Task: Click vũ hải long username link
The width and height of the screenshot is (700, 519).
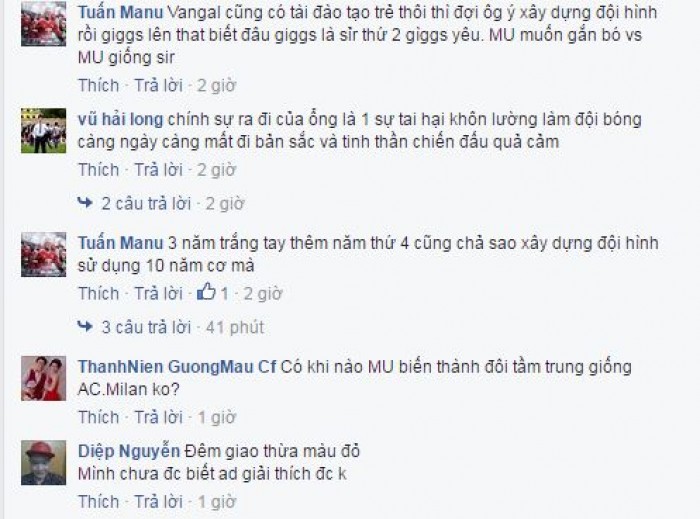Action: 121,119
